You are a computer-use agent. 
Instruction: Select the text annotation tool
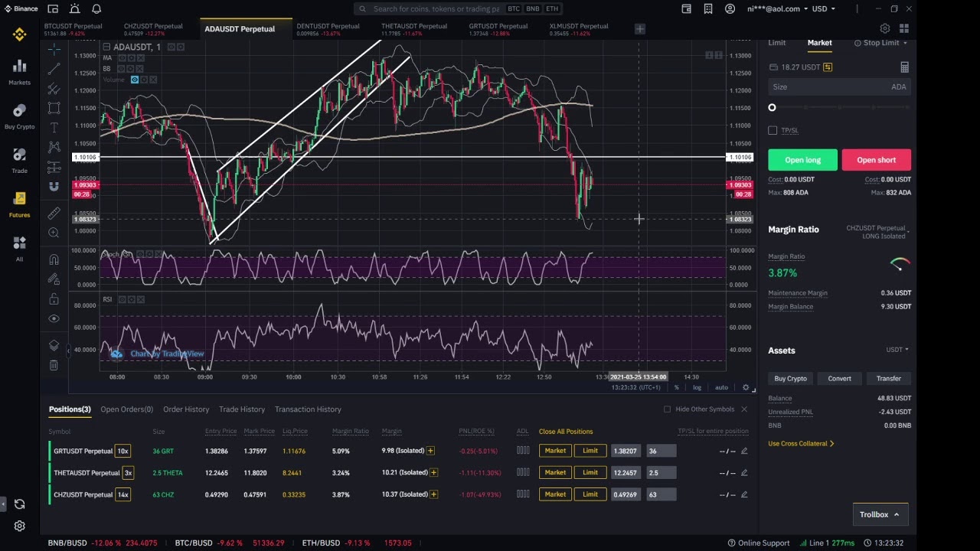coord(54,128)
